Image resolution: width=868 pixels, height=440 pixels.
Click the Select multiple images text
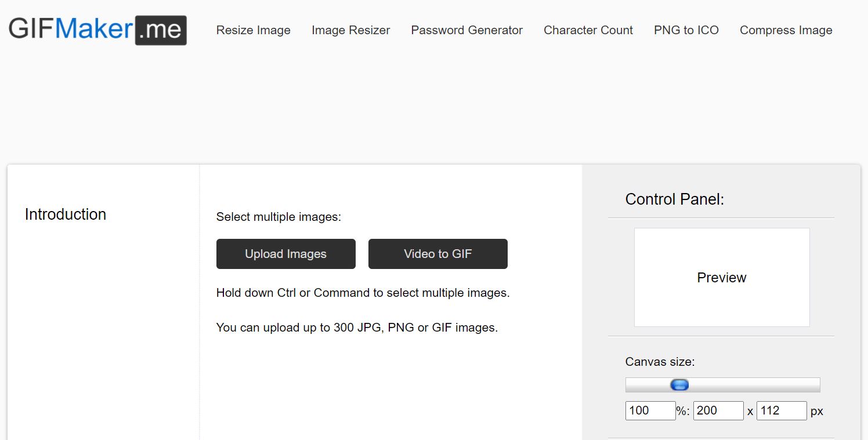[x=279, y=216]
